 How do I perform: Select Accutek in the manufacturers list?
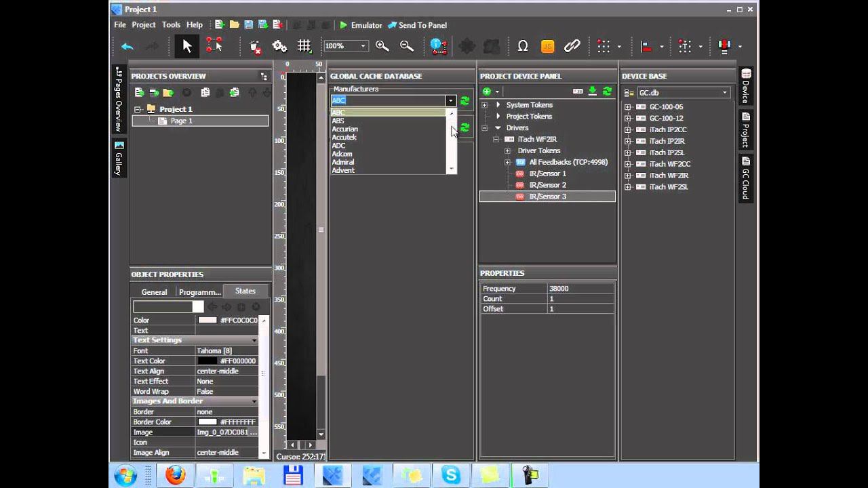[344, 138]
